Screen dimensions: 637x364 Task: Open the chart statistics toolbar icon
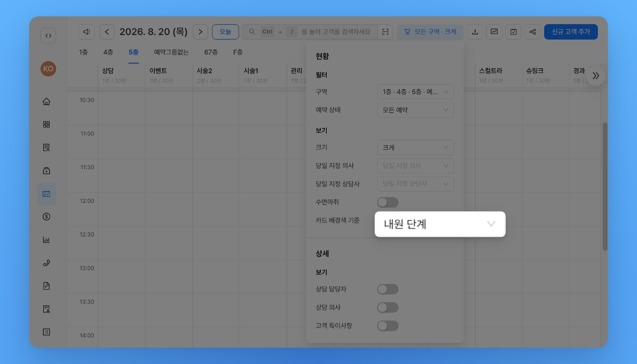[494, 32]
